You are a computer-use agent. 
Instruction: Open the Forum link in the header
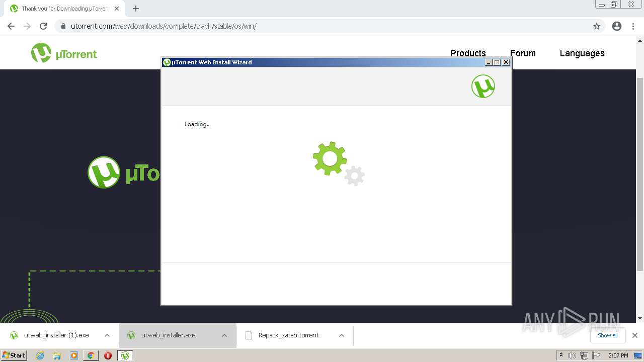pos(523,53)
